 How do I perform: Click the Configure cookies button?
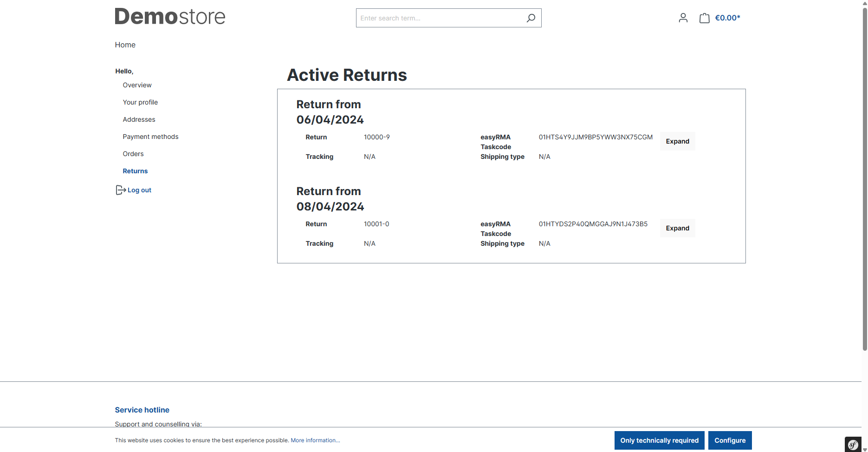[x=730, y=440]
